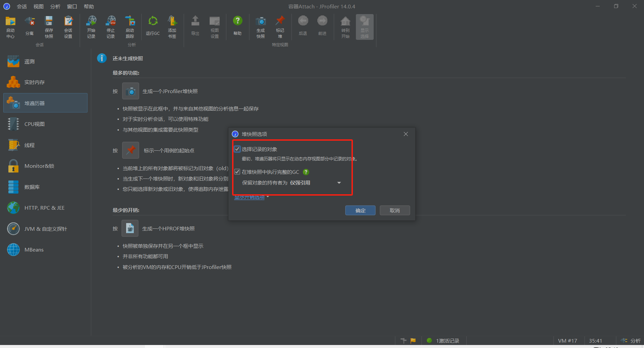Open the Live Memory (实时内存) sidebar section
Viewport: 644px width, 348px height.
(x=45, y=82)
